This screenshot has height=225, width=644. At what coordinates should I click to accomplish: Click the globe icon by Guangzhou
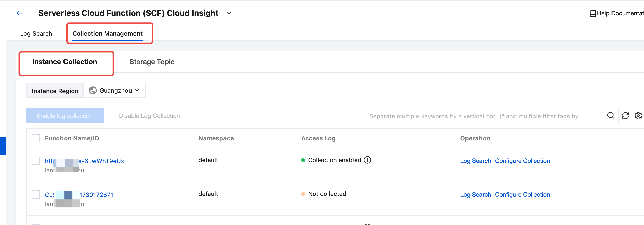point(93,90)
